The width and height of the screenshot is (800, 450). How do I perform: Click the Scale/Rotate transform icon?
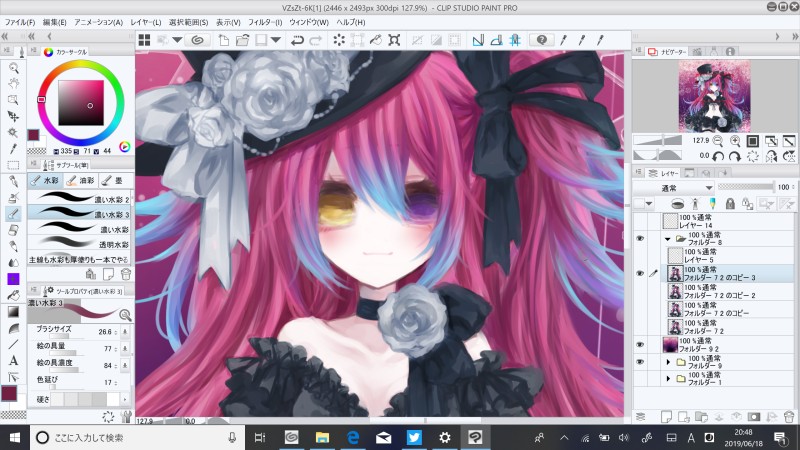pos(394,40)
